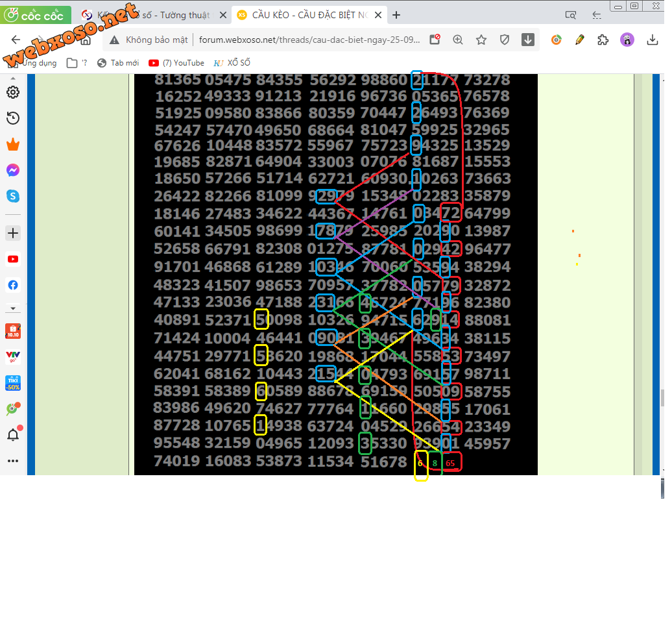Open the Facebook sidebar icon
Viewport: 672px width, 618px height.
click(13, 285)
